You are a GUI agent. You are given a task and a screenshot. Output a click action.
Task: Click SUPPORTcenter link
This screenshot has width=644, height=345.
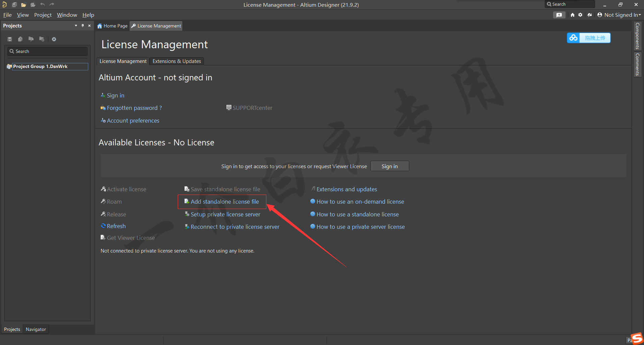coord(252,108)
